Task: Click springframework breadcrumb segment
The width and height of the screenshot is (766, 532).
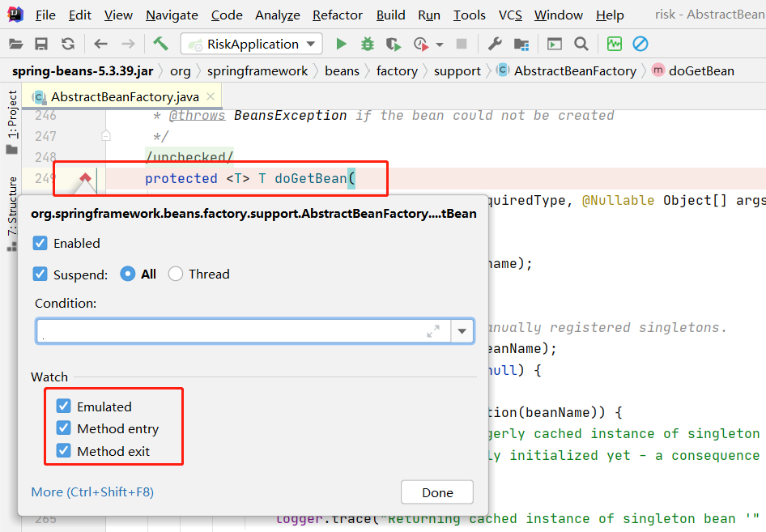Action: 257,70
